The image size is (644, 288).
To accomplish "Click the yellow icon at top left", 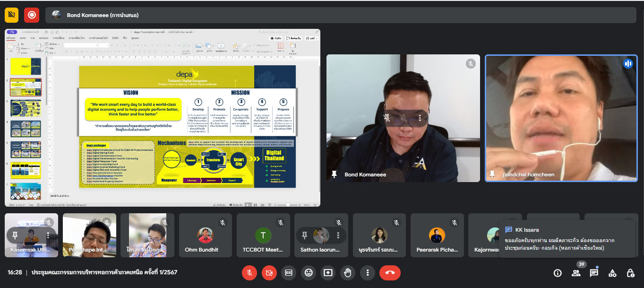I will pyautogui.click(x=12, y=15).
